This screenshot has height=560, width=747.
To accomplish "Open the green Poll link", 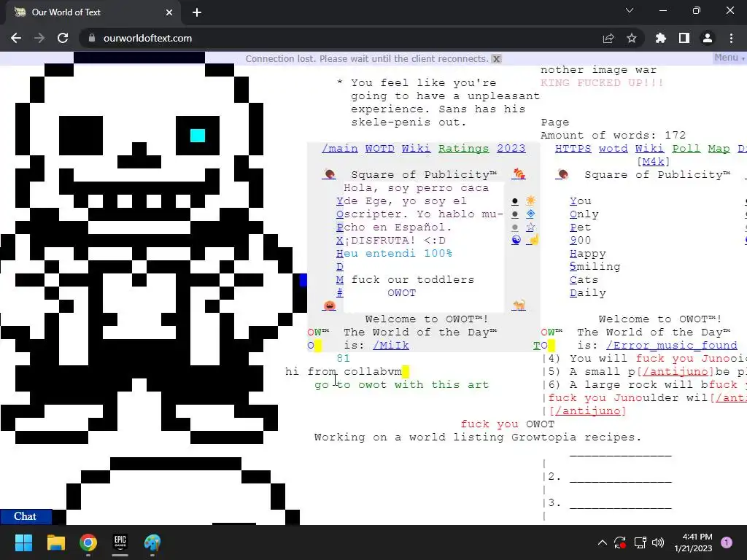I will [686, 149].
